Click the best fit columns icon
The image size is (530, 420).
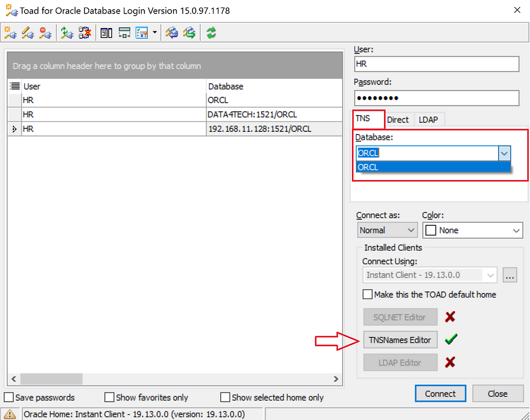124,33
